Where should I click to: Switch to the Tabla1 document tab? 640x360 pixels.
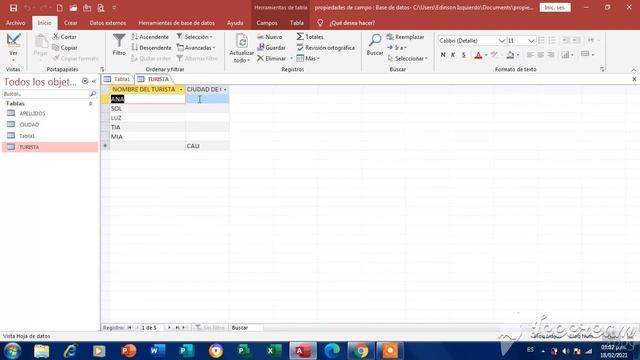coord(118,79)
